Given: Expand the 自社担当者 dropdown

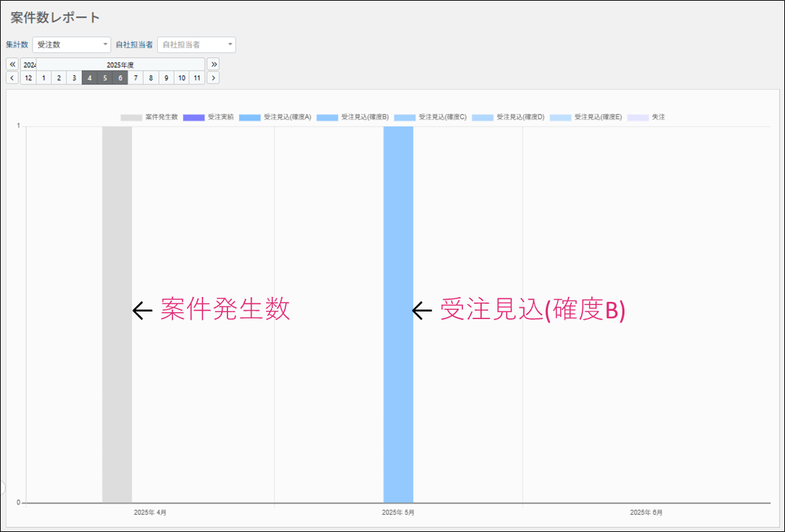Looking at the screenshot, I should [196, 45].
